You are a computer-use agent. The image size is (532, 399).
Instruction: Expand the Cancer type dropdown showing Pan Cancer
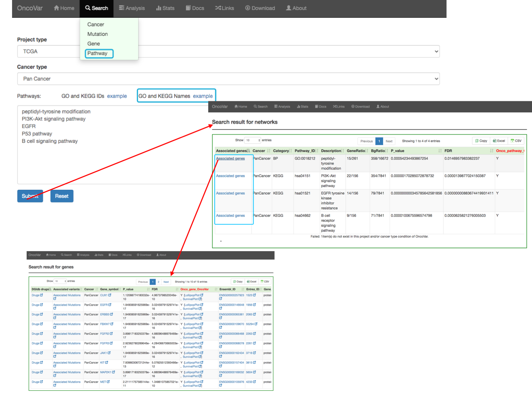coord(229,79)
